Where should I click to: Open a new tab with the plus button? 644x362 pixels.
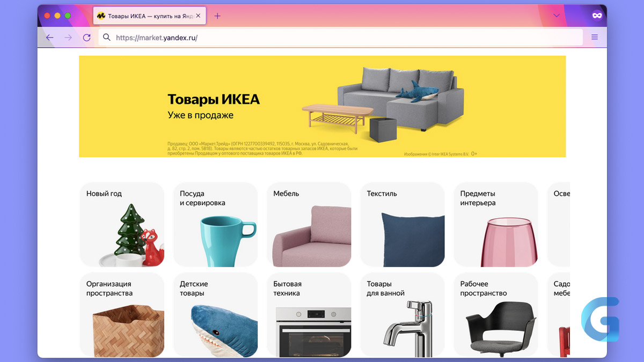point(217,16)
